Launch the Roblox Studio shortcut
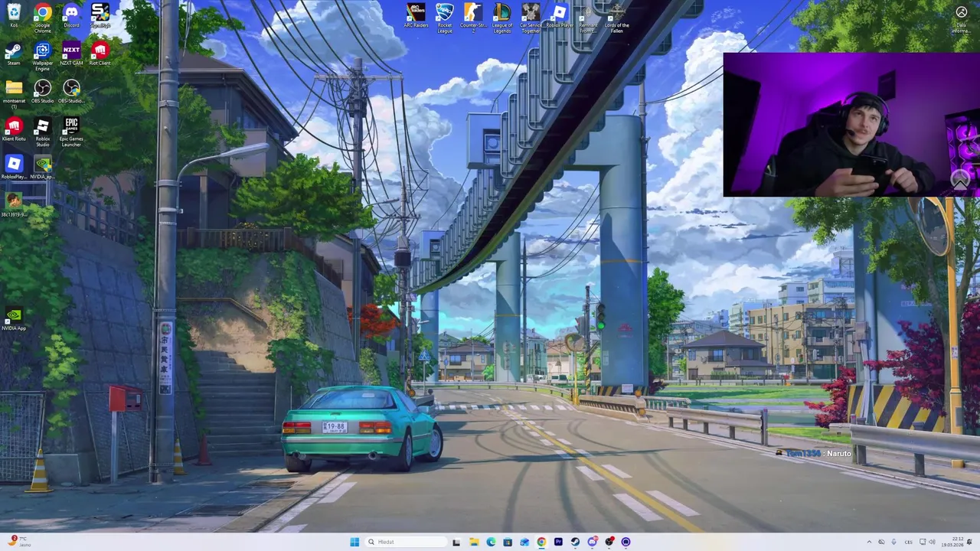The image size is (980, 551). pos(43,132)
